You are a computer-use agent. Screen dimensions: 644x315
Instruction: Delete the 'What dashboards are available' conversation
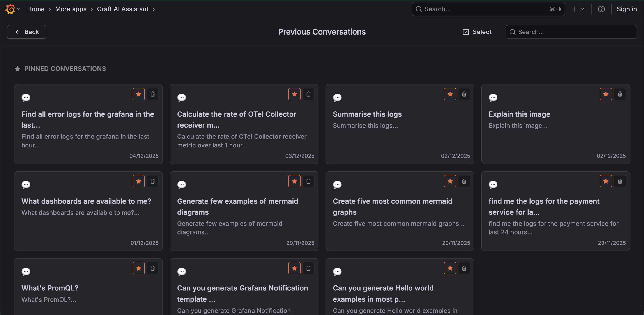coord(152,181)
